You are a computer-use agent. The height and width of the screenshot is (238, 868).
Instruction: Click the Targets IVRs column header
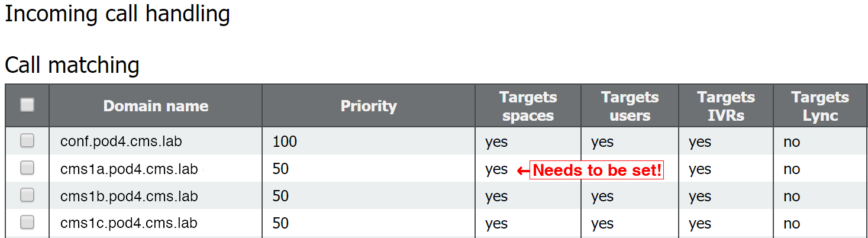click(726, 106)
